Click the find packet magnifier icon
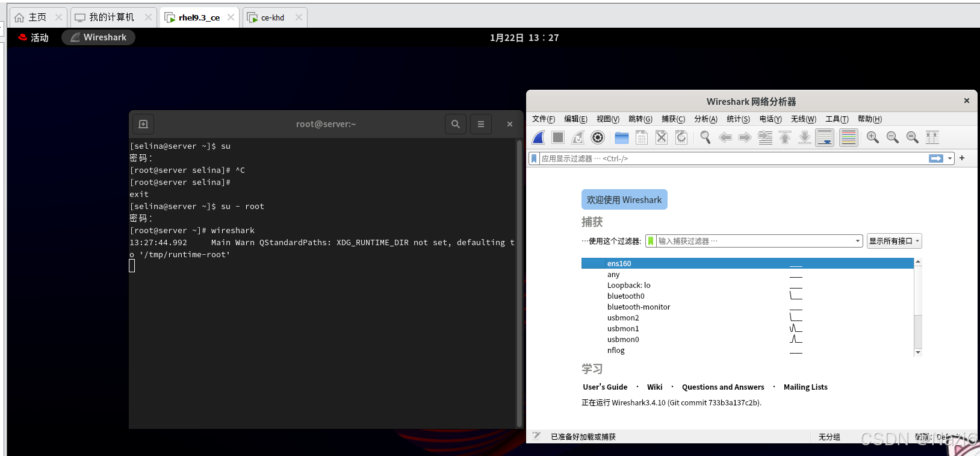 pos(706,138)
